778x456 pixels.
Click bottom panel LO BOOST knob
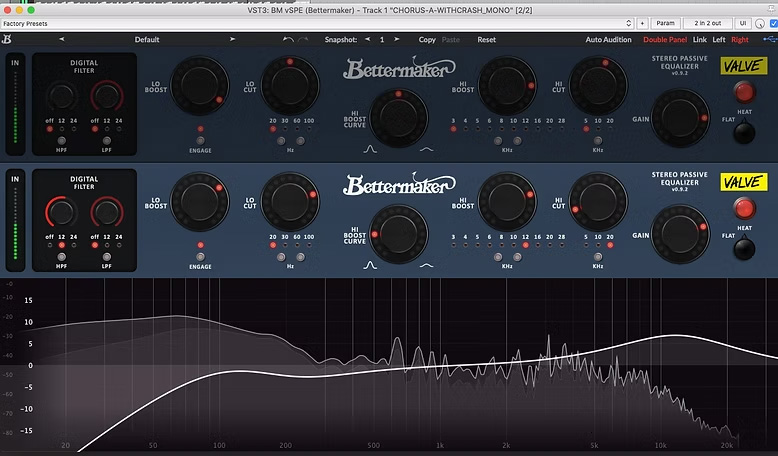(x=199, y=202)
